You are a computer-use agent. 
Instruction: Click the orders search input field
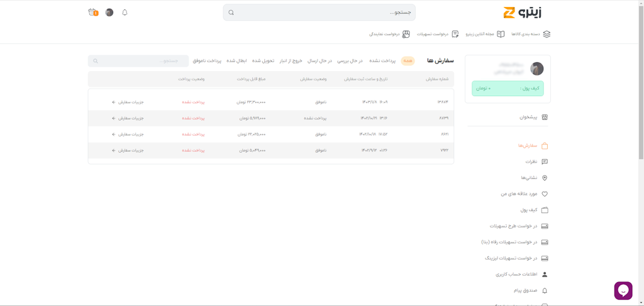coord(138,61)
